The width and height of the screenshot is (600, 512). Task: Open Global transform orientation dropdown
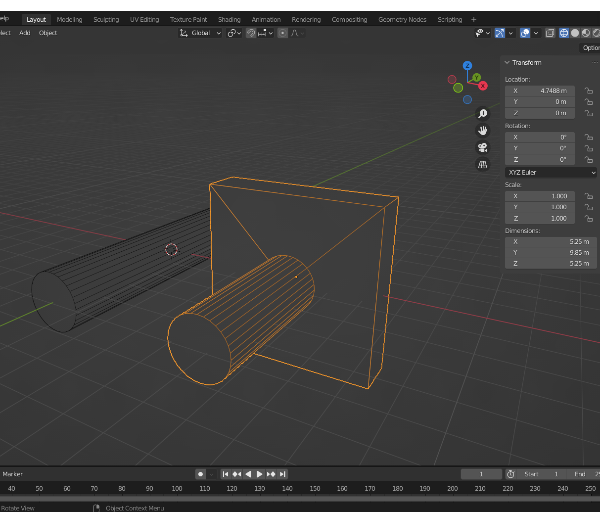coord(201,33)
